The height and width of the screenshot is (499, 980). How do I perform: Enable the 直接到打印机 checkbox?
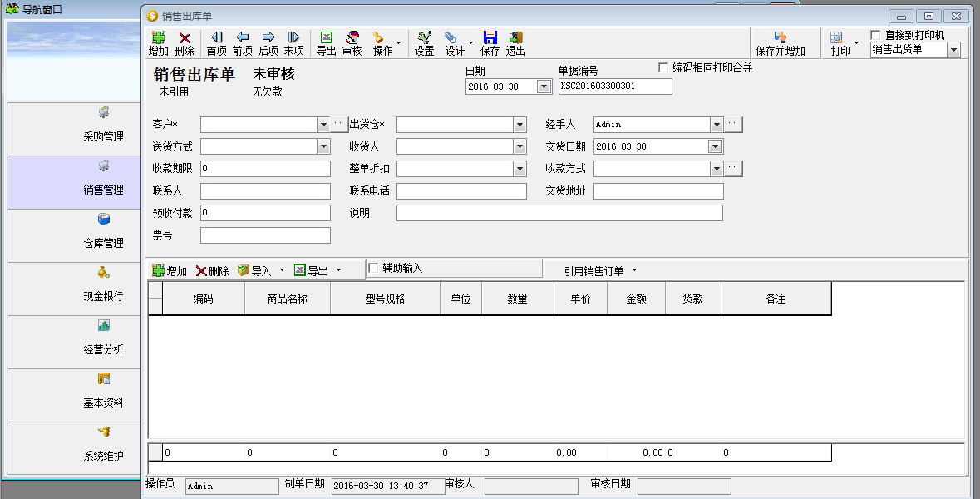pyautogui.click(x=875, y=35)
